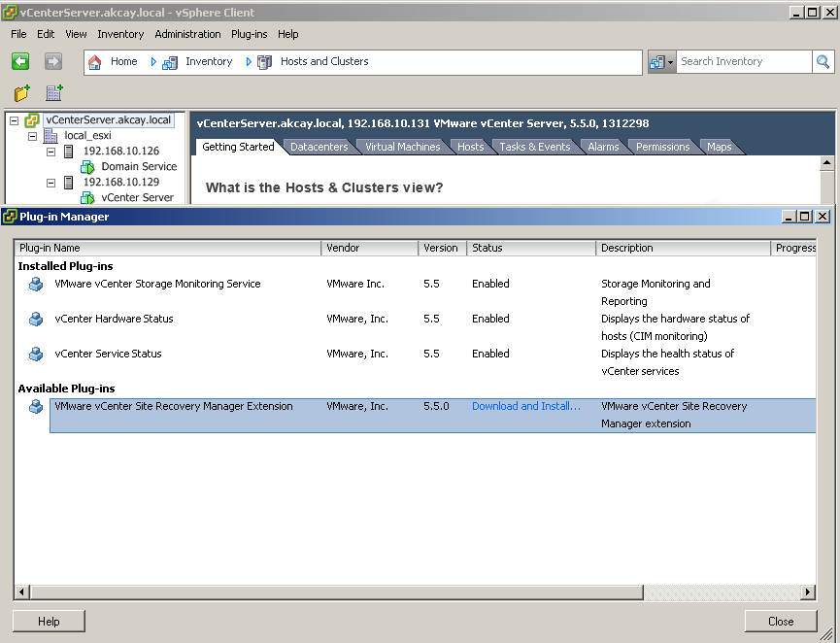Screen dimensions: 840x643
Task: Collapse the 192.168.10.129 host node
Action: click(x=50, y=183)
